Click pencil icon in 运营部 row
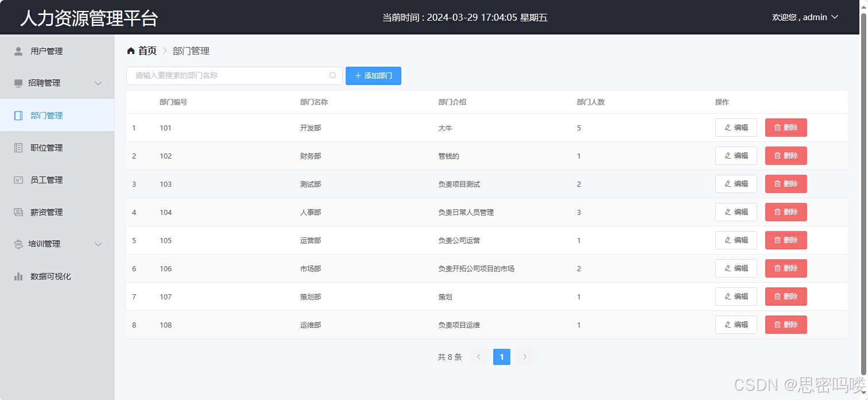 (x=728, y=240)
